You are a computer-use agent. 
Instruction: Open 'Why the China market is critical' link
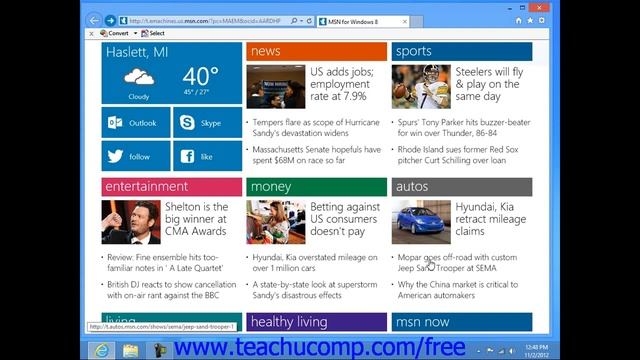click(458, 290)
